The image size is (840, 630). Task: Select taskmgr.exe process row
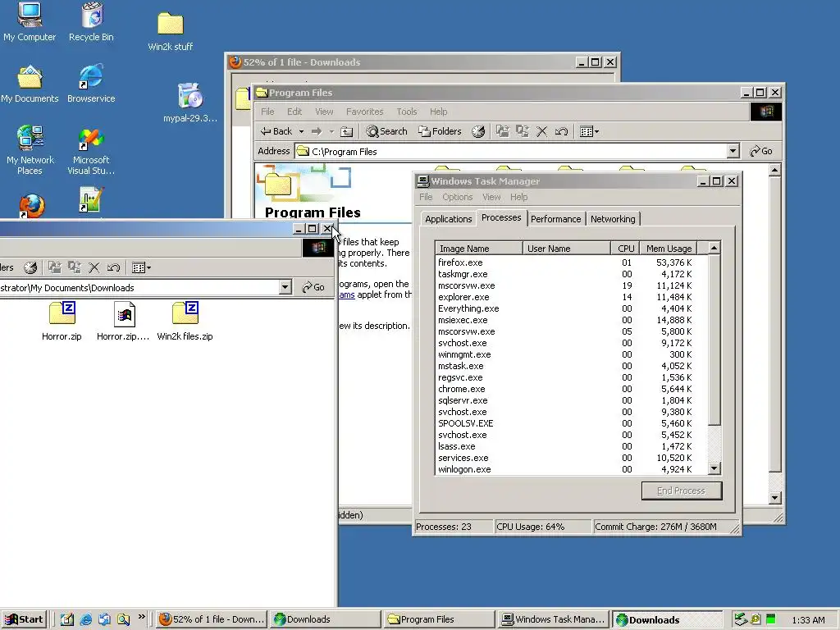pyautogui.click(x=571, y=274)
